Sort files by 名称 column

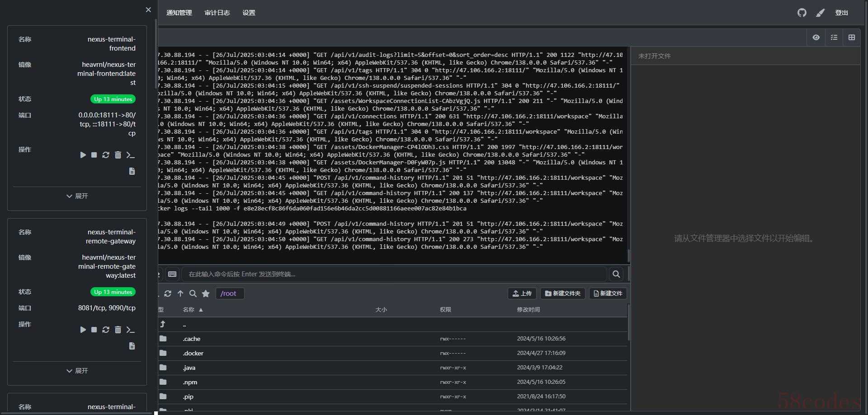193,310
